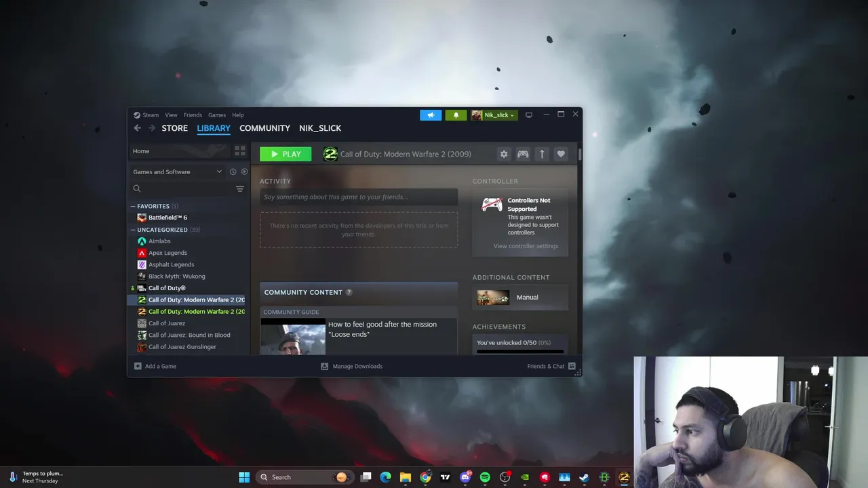
Task: Collapse the Favorites category
Action: coord(133,206)
